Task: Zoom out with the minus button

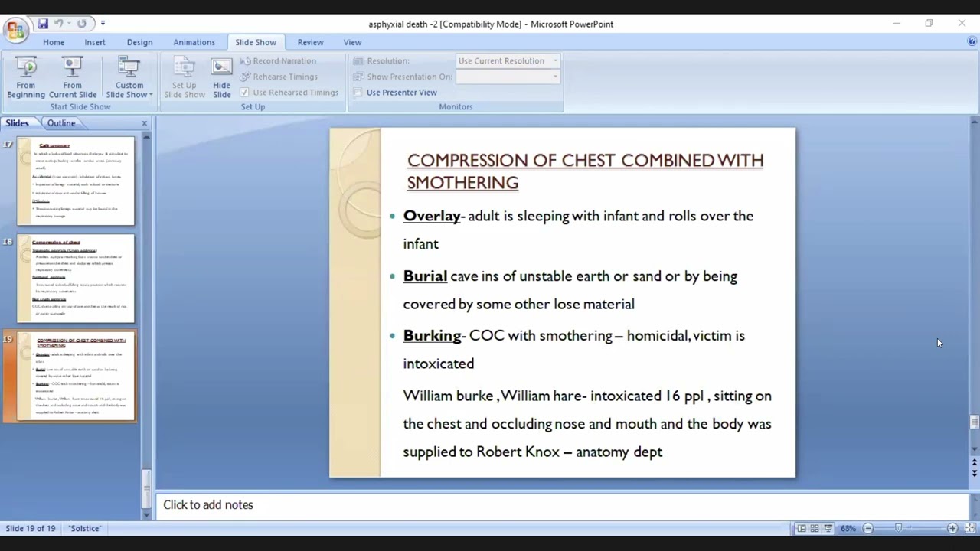Action: pyautogui.click(x=868, y=528)
